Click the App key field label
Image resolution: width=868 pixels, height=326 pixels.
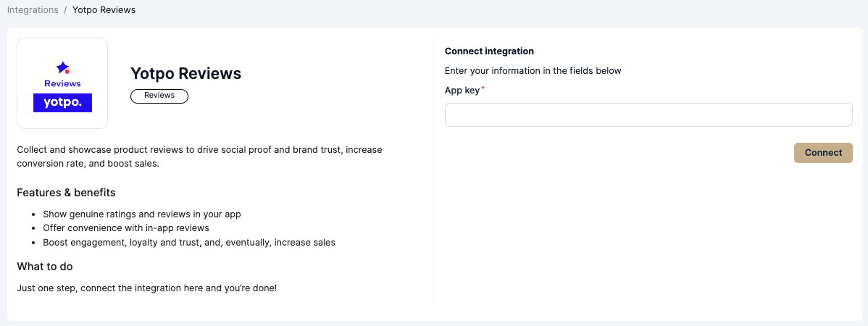pos(462,91)
